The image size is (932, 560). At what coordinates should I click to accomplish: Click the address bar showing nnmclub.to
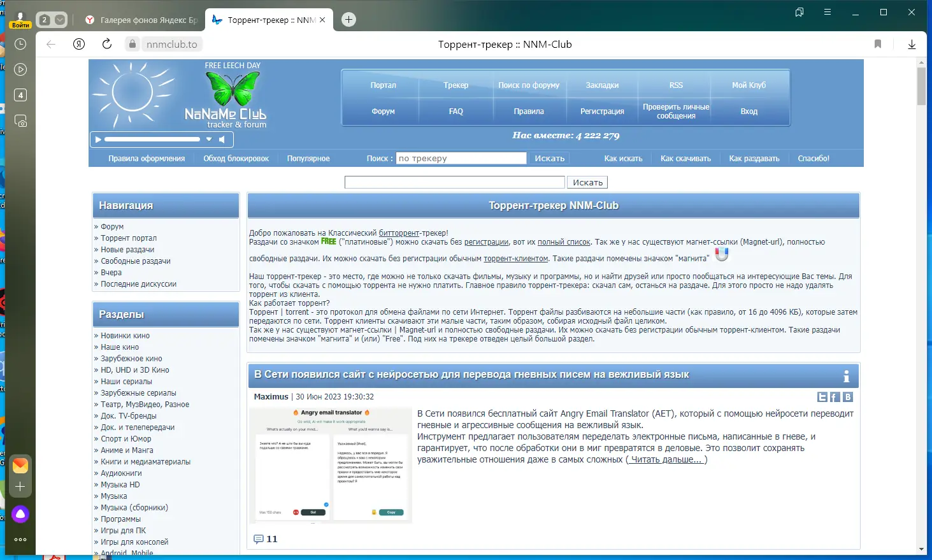[172, 44]
